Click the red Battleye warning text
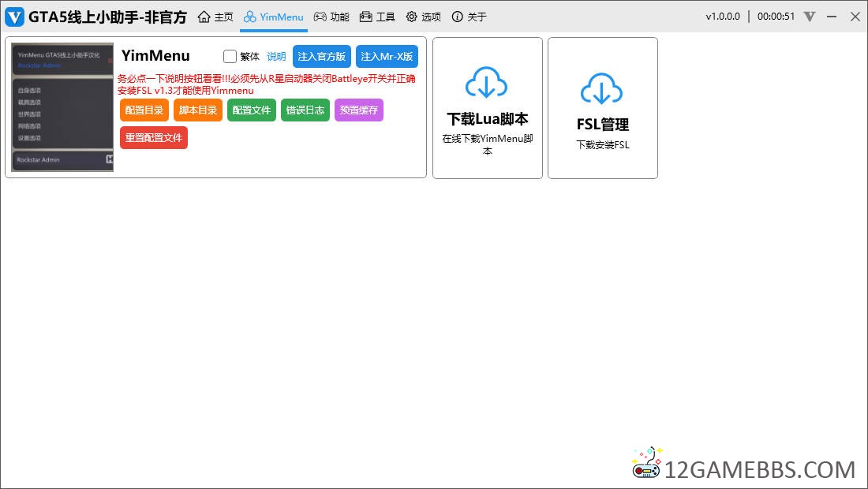The width and height of the screenshot is (868, 489). 266,84
